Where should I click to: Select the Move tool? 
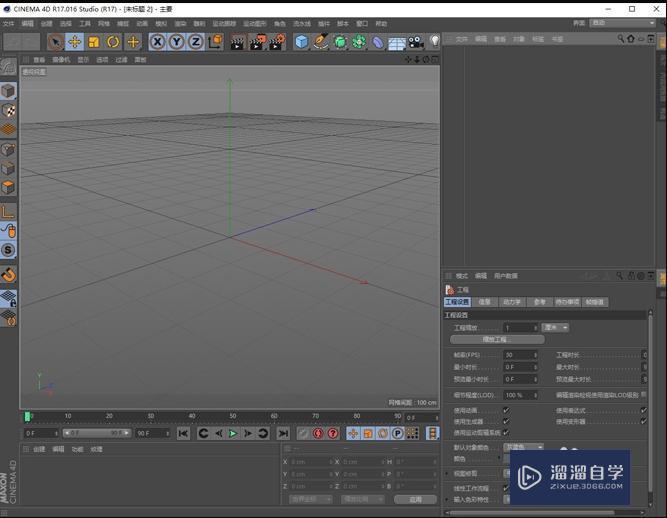[74, 42]
